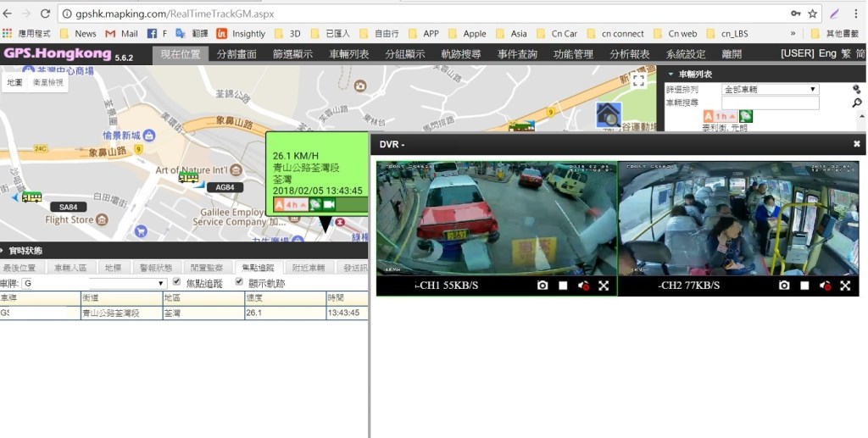The height and width of the screenshot is (438, 868).
Task: Stop the CH1 video stream
Action: (563, 286)
